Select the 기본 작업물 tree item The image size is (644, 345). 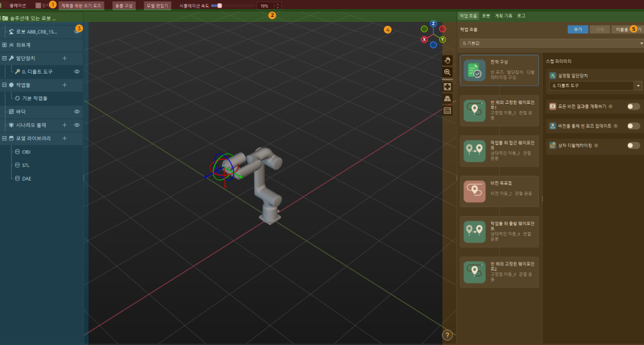35,98
